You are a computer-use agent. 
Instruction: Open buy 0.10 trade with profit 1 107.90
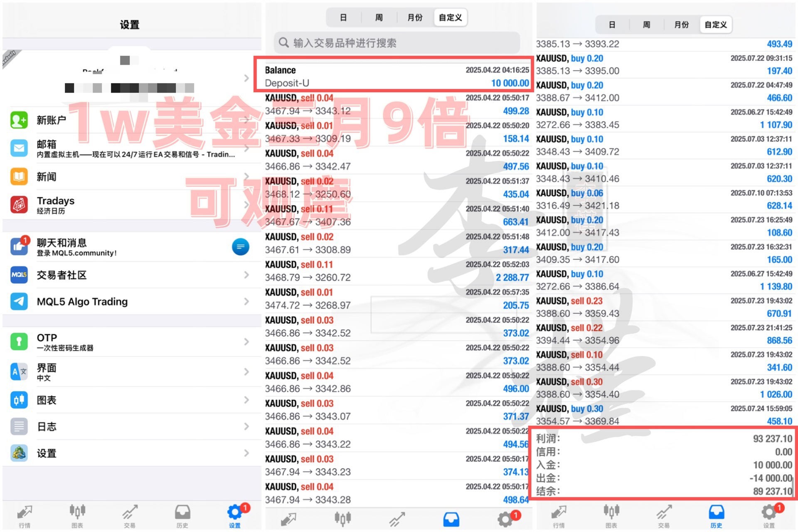[664, 118]
